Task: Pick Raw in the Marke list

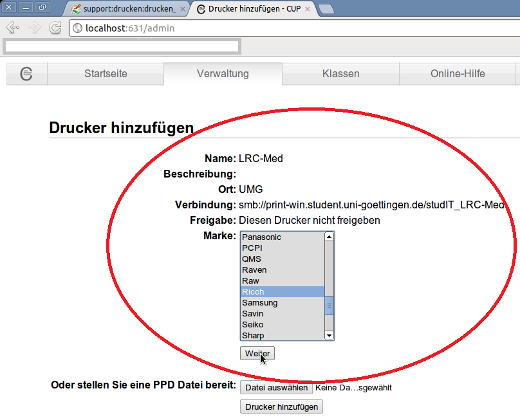Action: click(x=283, y=281)
